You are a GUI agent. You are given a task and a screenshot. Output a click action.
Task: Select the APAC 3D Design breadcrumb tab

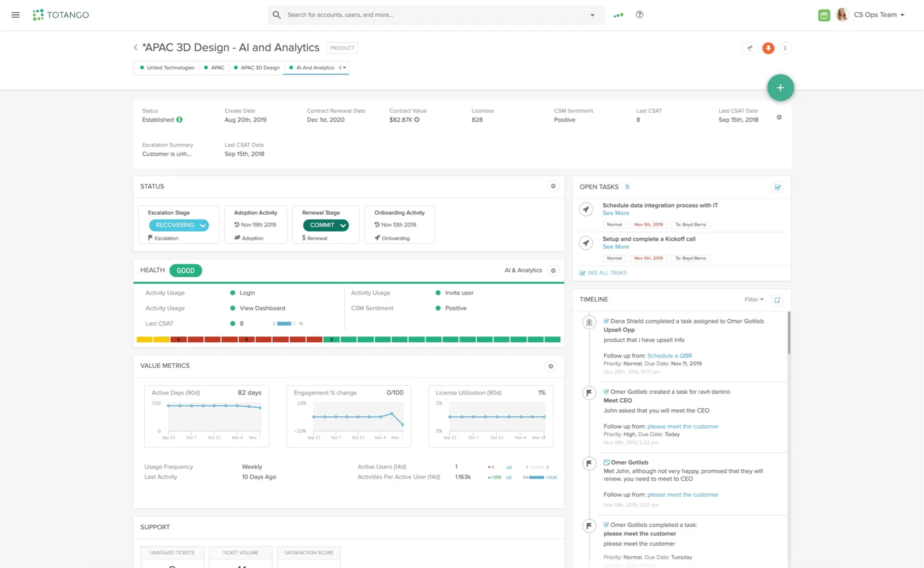click(259, 68)
